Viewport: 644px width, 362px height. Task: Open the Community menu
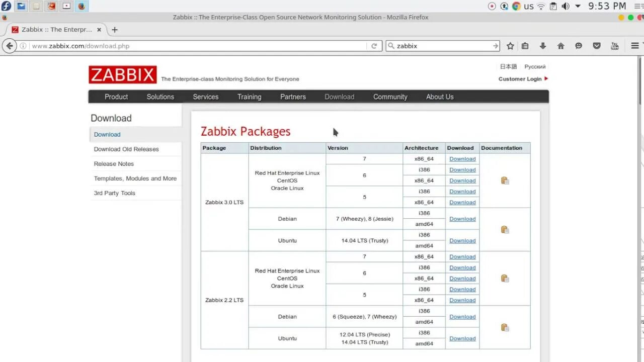390,97
